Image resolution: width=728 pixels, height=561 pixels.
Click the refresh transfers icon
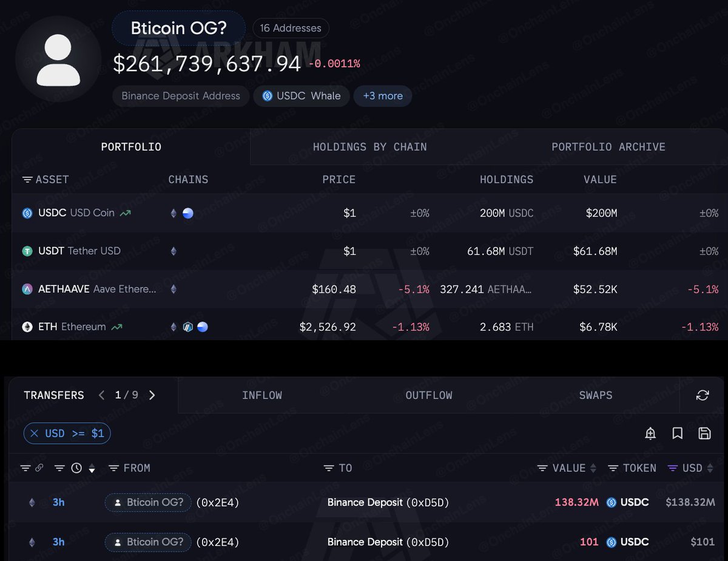(x=703, y=395)
